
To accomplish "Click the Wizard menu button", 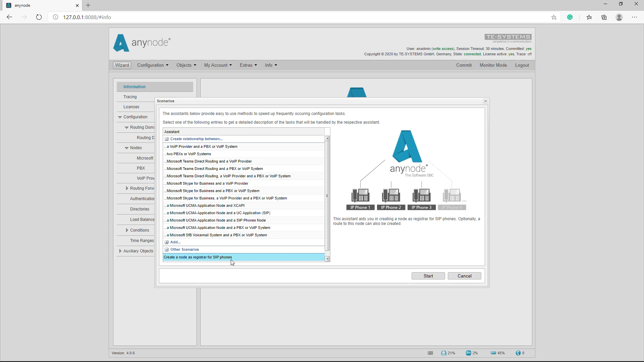I will pyautogui.click(x=122, y=65).
